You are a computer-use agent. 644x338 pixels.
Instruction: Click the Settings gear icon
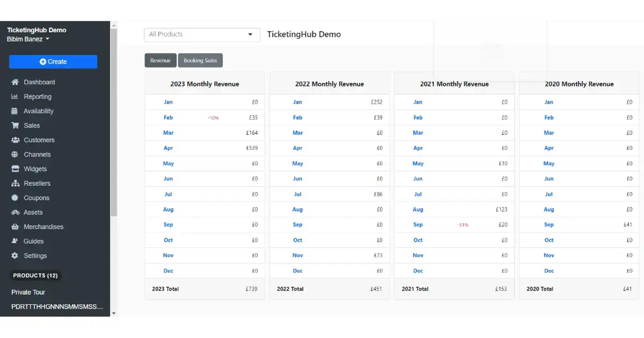pos(15,256)
